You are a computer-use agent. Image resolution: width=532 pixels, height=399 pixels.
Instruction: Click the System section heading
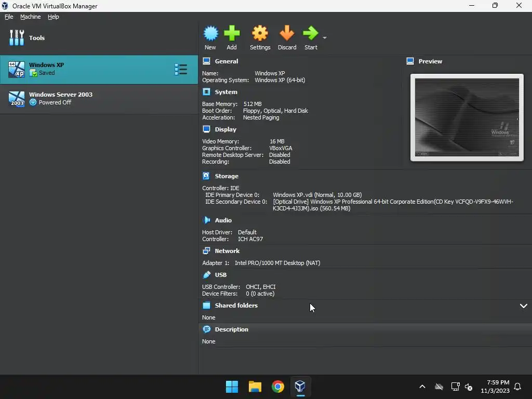tap(226, 92)
